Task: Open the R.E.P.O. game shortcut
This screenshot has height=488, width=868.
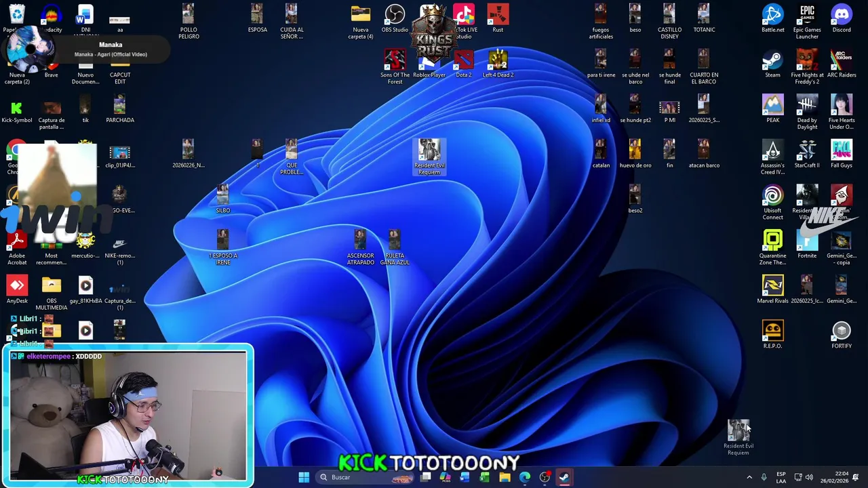Action: (x=772, y=335)
